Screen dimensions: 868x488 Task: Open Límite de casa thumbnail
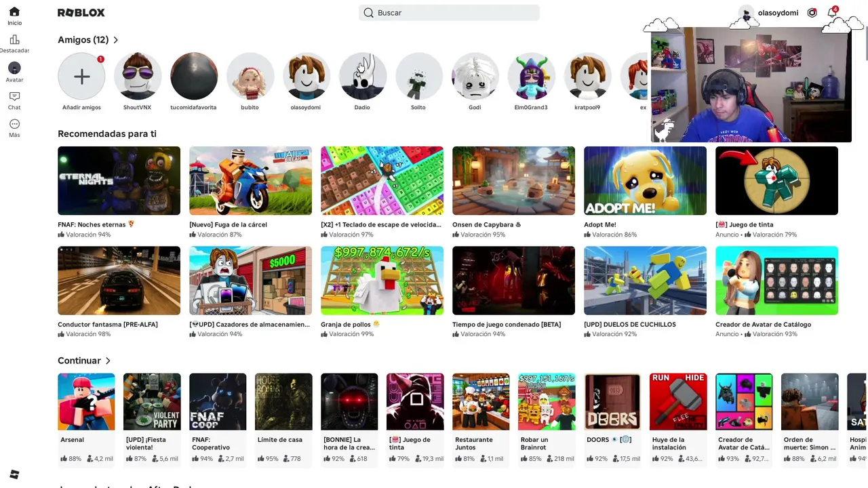click(x=283, y=401)
